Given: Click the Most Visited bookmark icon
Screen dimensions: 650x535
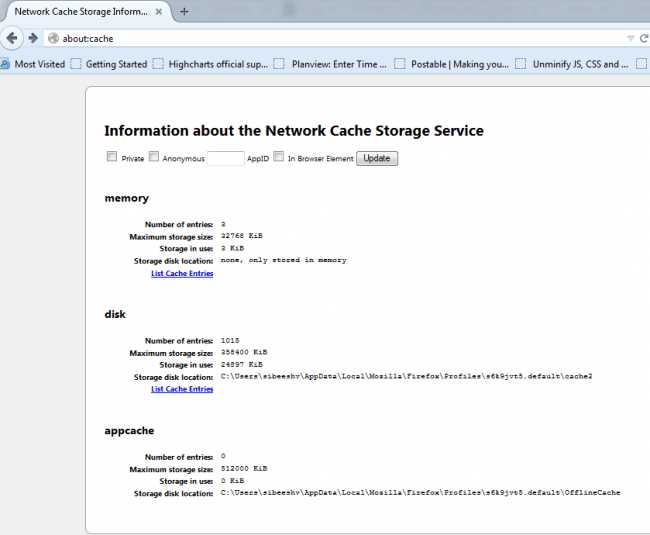Looking at the screenshot, I should (5, 64).
